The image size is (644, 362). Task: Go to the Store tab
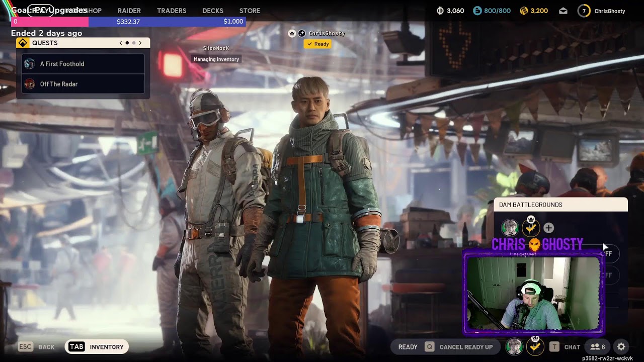[x=250, y=11]
